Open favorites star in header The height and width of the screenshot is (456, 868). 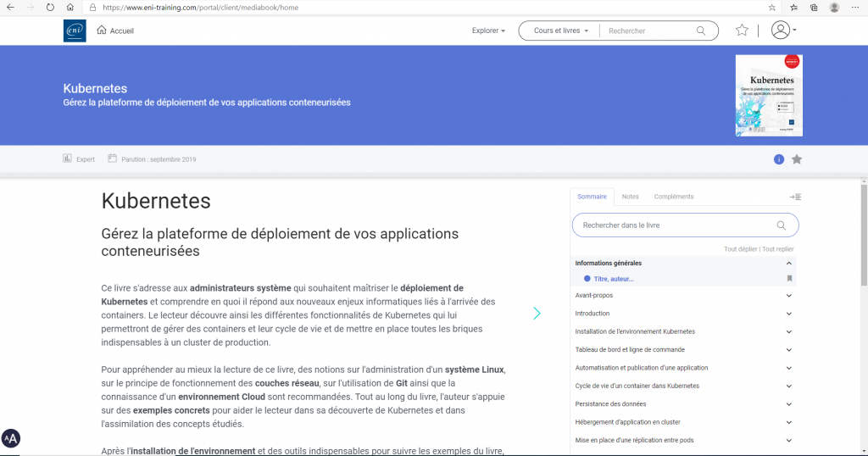(x=742, y=31)
